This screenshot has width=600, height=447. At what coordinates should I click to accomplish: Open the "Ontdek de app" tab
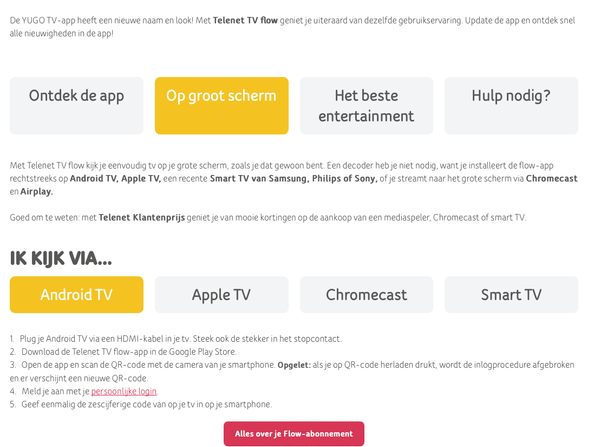77,105
